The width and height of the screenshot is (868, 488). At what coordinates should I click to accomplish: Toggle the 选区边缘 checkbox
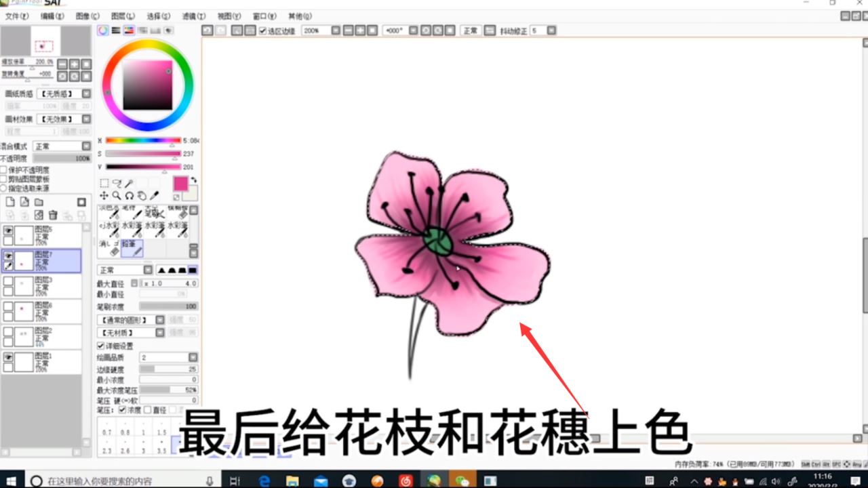263,30
